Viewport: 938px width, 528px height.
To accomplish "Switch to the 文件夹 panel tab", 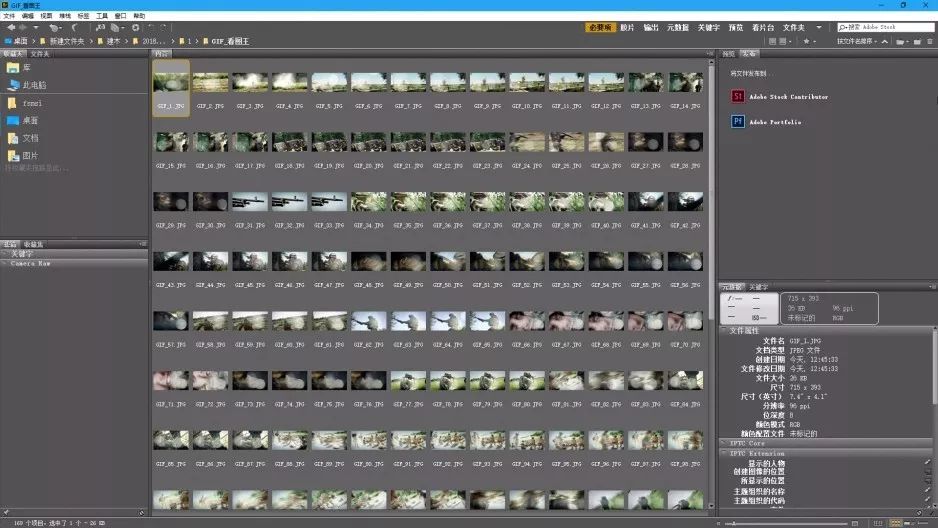I will [39, 54].
